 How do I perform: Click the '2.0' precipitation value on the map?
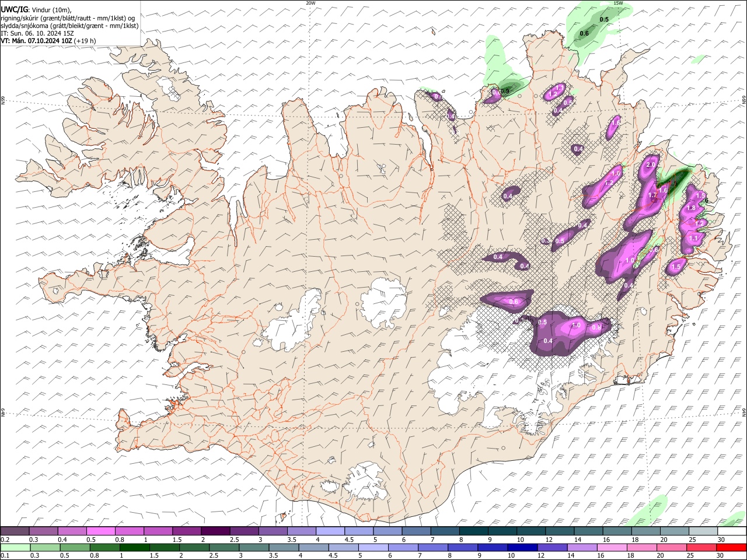click(x=651, y=165)
